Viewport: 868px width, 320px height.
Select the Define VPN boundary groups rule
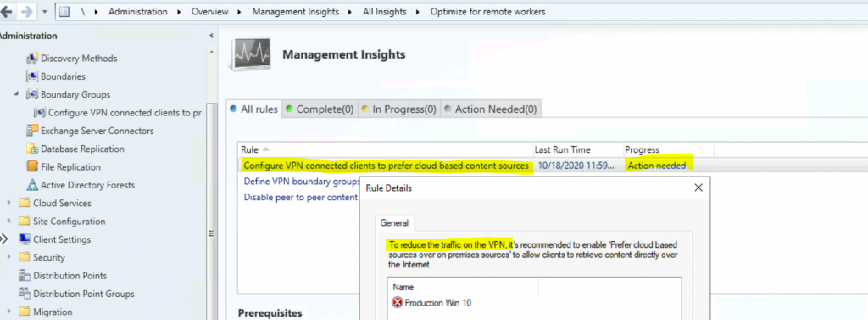click(x=303, y=182)
